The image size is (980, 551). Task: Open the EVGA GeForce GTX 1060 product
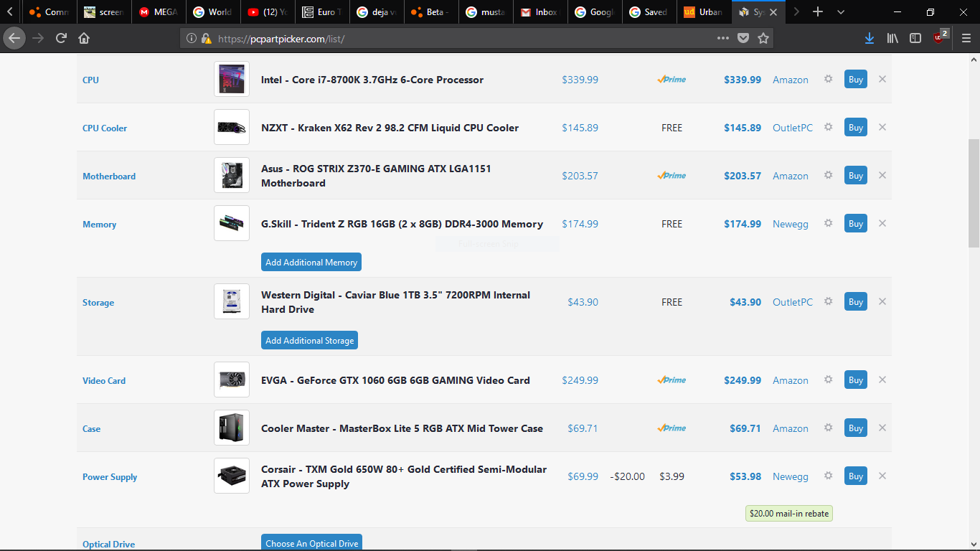(395, 380)
